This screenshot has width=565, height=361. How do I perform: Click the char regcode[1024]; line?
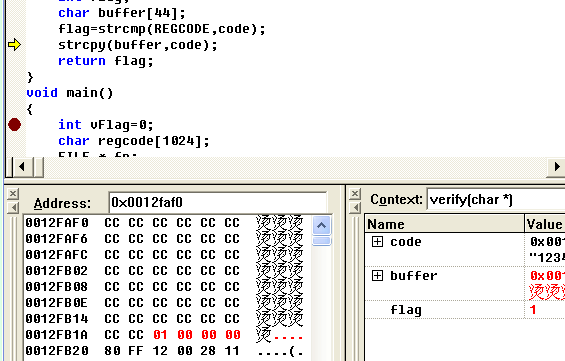[134, 141]
